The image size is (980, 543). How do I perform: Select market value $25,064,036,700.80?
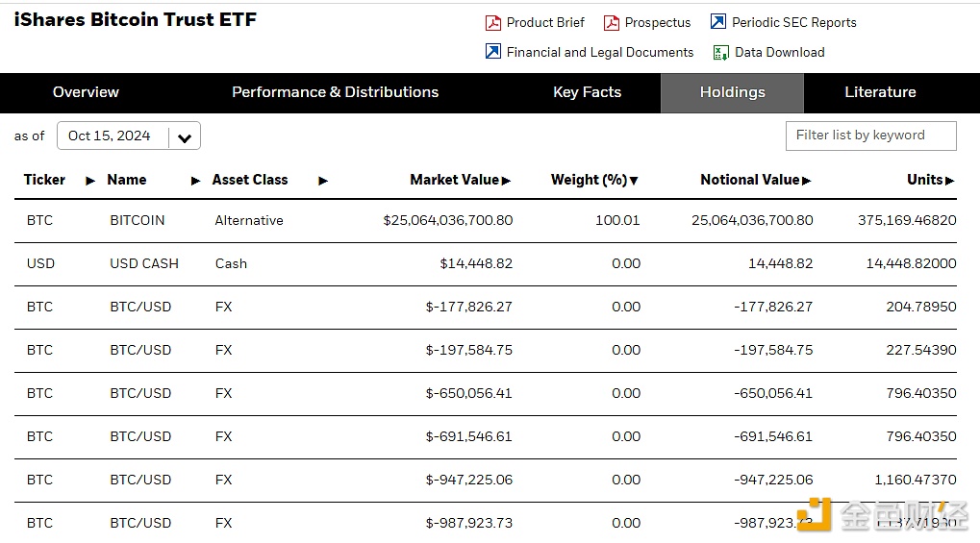click(x=448, y=221)
